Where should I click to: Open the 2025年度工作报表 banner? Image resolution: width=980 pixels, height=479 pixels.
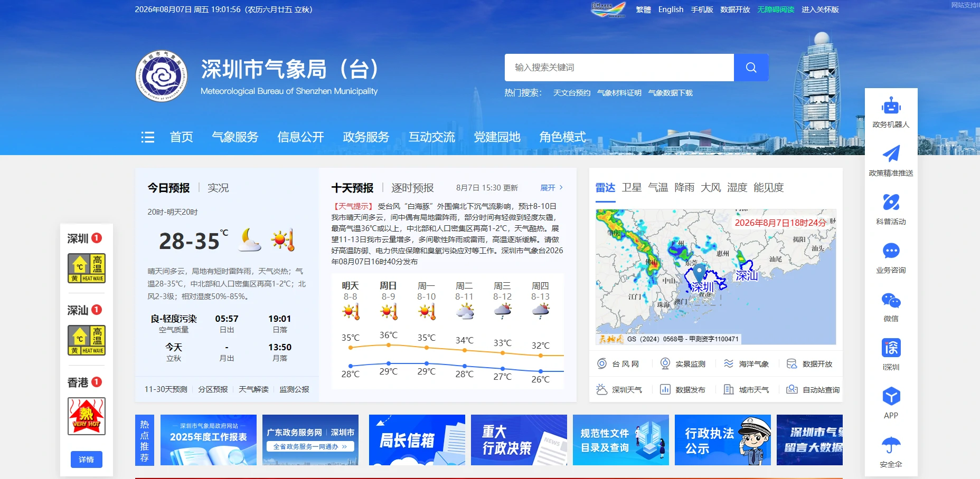pyautogui.click(x=209, y=440)
